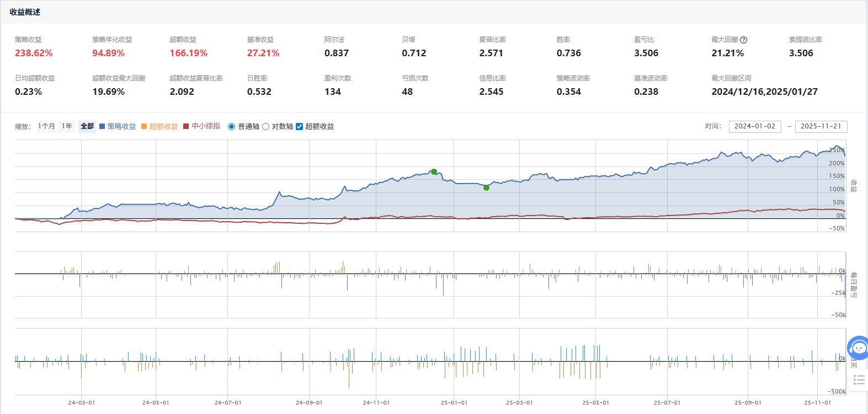Click the blue 策略收益 legend square

tap(102, 126)
